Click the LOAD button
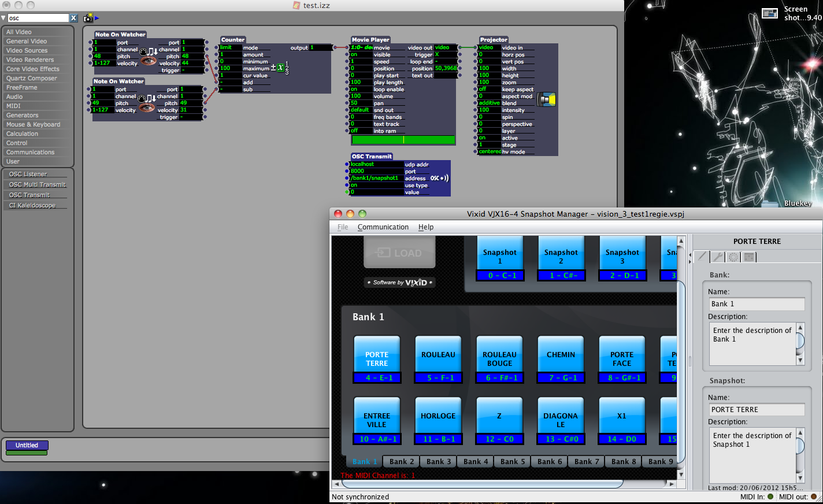823x504 pixels. [x=399, y=253]
